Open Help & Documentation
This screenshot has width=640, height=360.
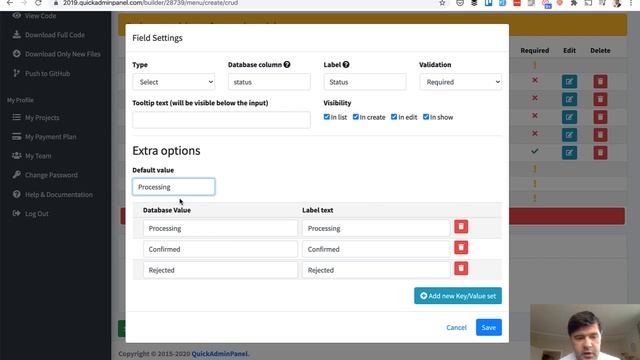click(x=59, y=195)
